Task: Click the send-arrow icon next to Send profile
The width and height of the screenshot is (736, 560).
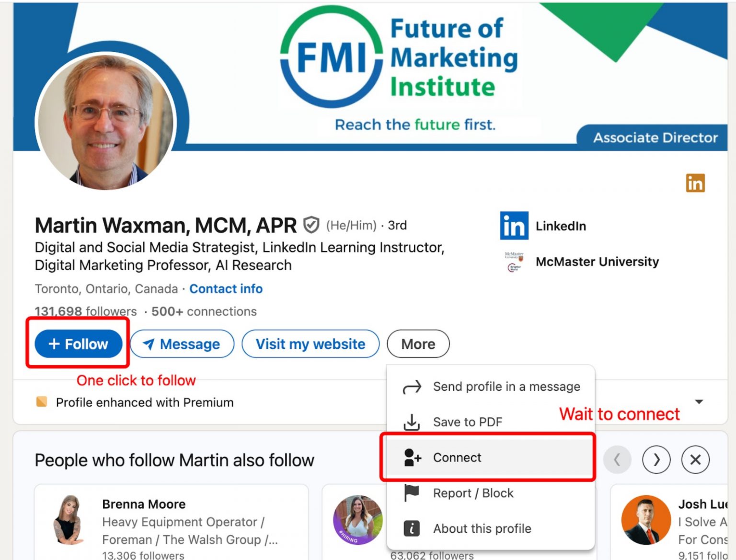Action: tap(411, 386)
